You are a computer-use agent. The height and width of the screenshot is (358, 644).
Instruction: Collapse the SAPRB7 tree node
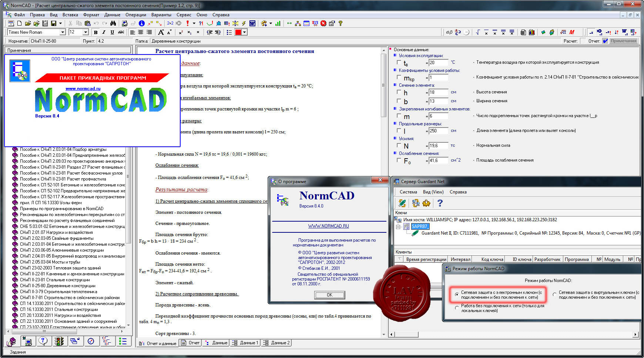tap(398, 226)
